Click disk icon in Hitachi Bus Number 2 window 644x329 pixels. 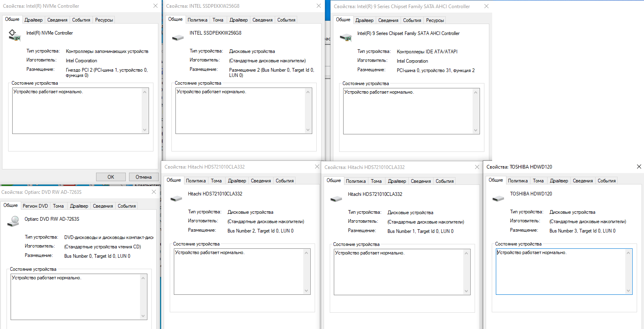pos(176,198)
